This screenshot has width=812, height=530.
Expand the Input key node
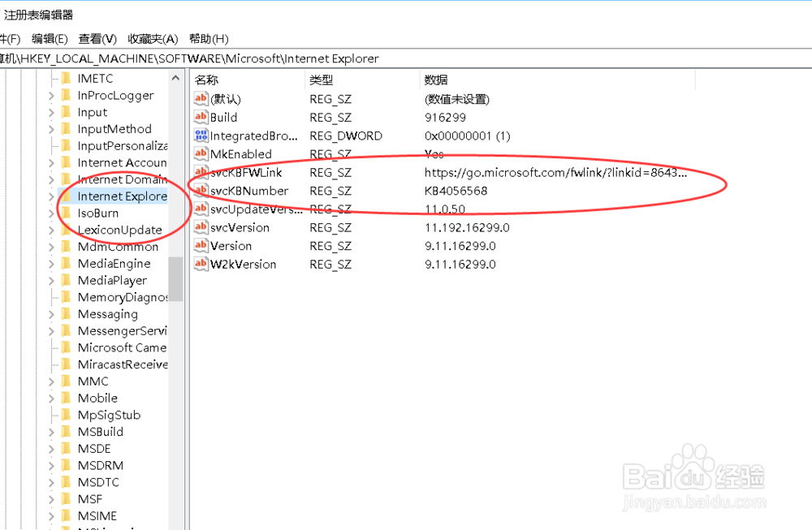pos(50,112)
